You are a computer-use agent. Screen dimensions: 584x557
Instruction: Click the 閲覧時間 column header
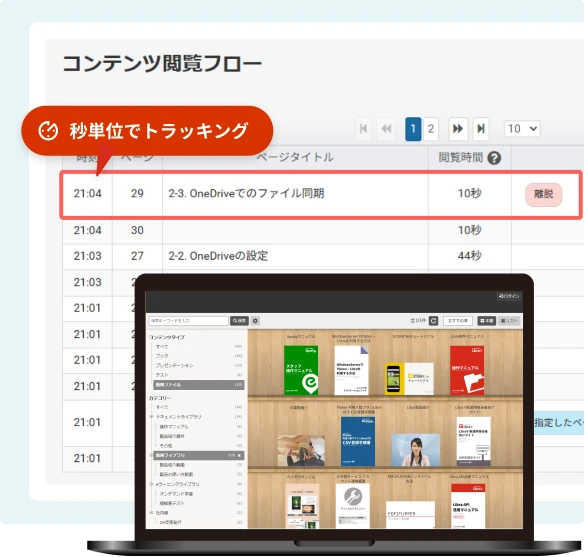461,157
